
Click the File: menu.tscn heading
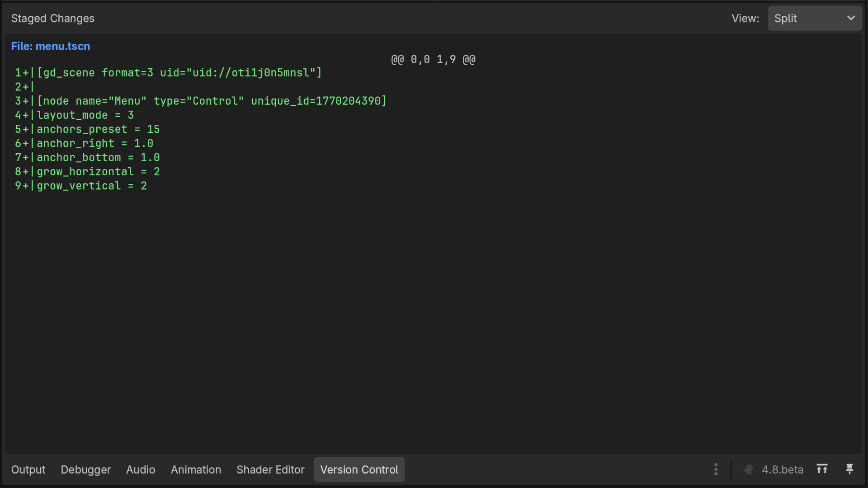[x=51, y=46]
